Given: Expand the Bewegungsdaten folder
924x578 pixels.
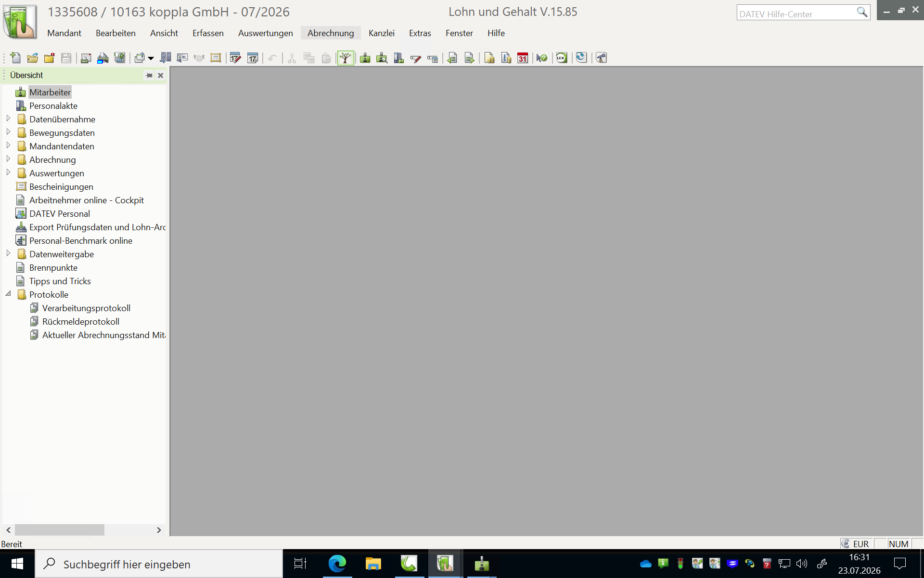Looking at the screenshot, I should (8, 132).
